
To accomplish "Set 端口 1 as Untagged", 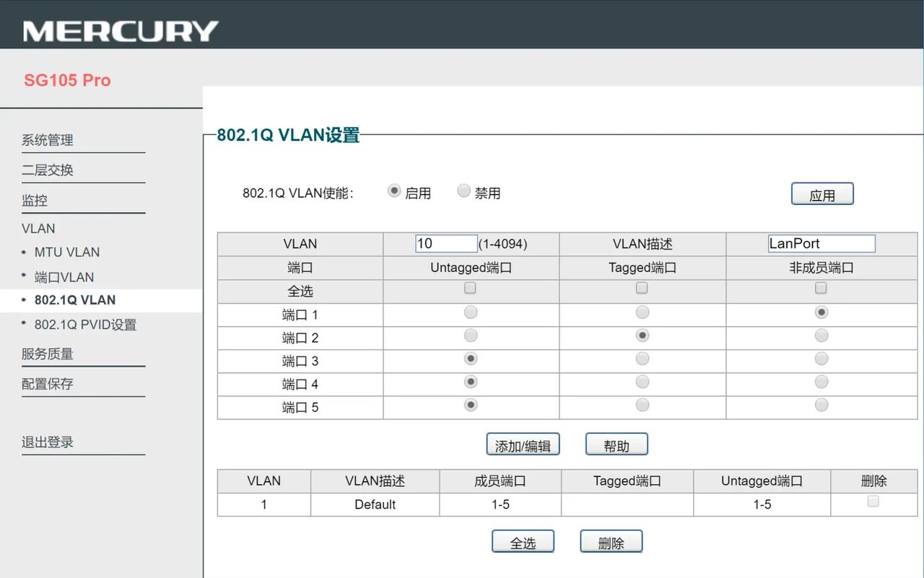I will tap(471, 312).
